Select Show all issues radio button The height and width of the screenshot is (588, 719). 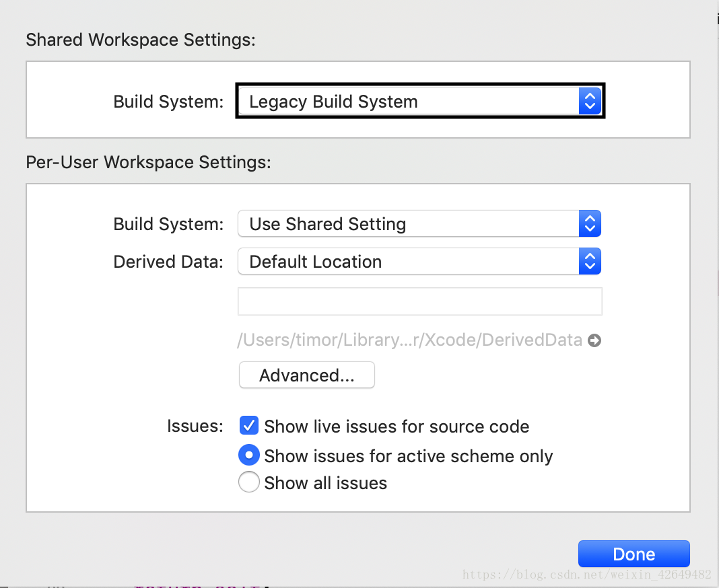coord(249,482)
